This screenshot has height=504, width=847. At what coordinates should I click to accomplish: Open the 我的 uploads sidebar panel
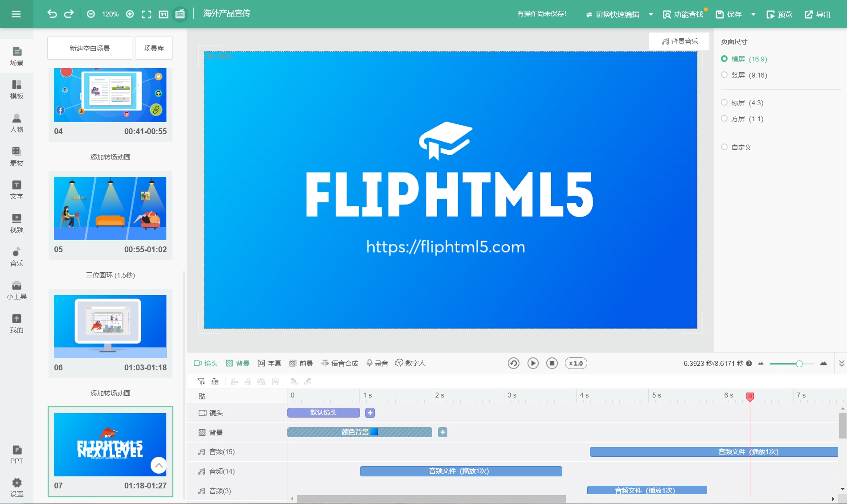pyautogui.click(x=16, y=324)
